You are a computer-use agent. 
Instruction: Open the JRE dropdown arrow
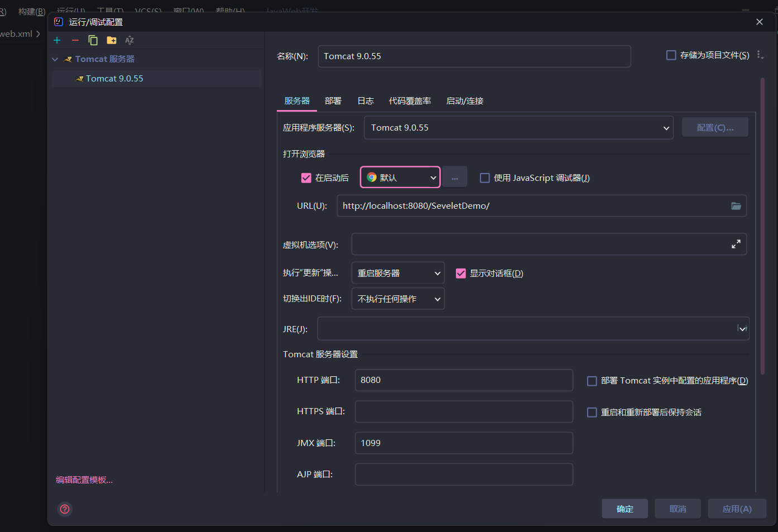click(x=742, y=329)
